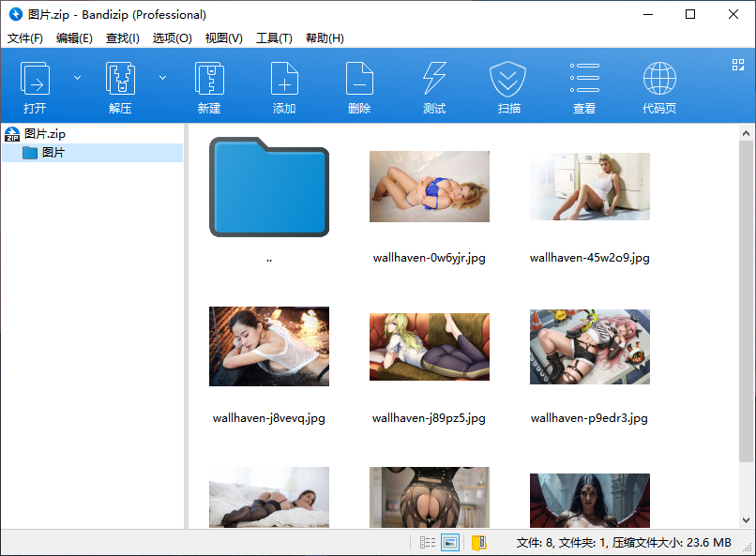Click the Extract (解压) toolbar icon
756x556 pixels.
click(x=120, y=80)
